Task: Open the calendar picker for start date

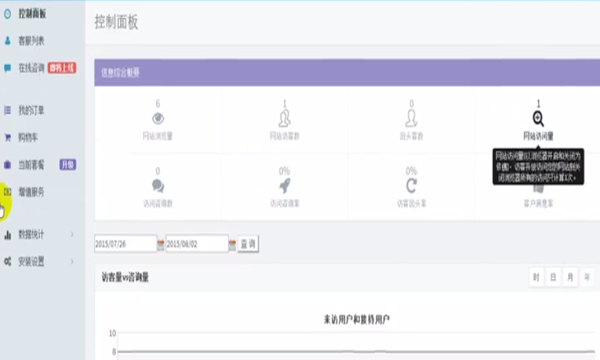Action: [161, 245]
